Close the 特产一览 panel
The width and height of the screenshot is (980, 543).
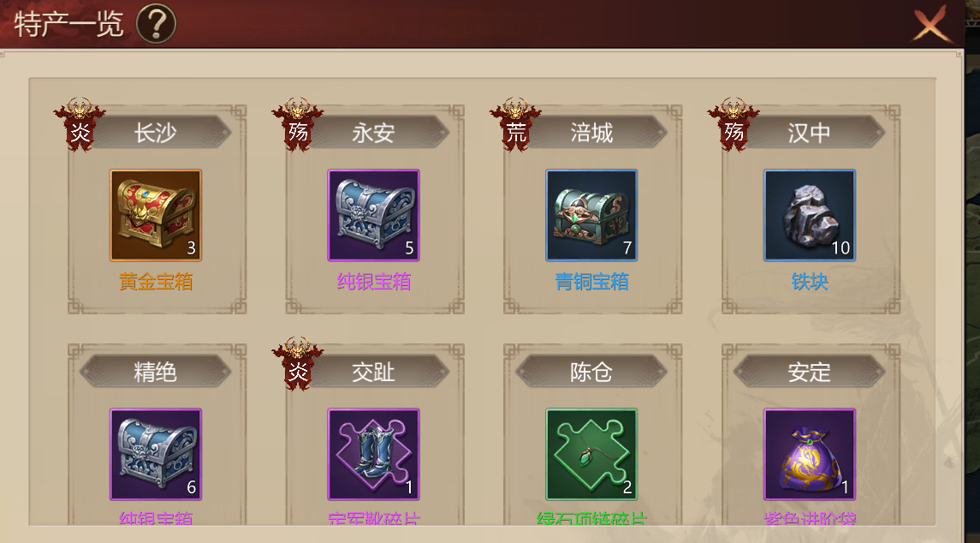[931, 25]
